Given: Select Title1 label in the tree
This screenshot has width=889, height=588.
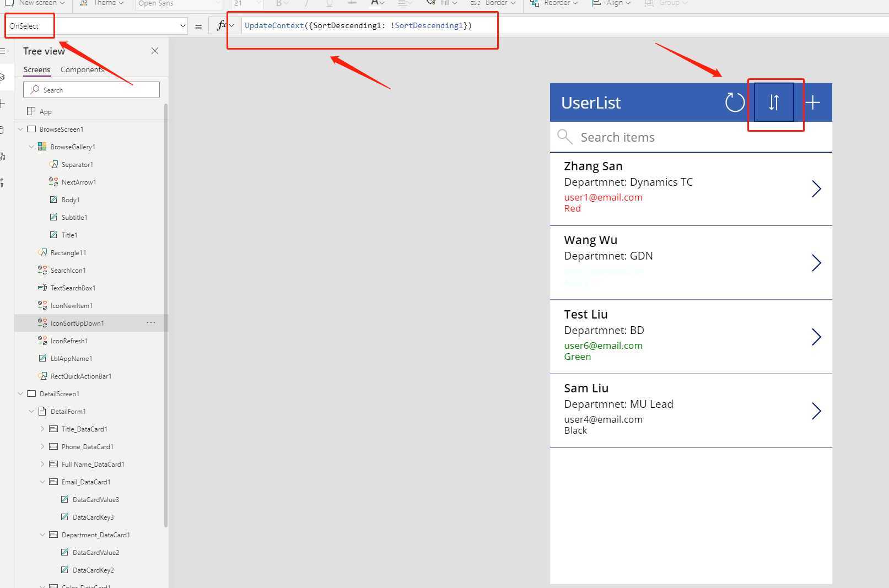Looking at the screenshot, I should click(69, 235).
